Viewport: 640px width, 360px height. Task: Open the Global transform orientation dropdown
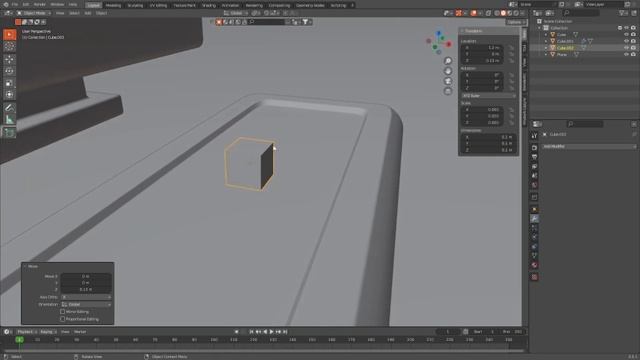coord(236,13)
